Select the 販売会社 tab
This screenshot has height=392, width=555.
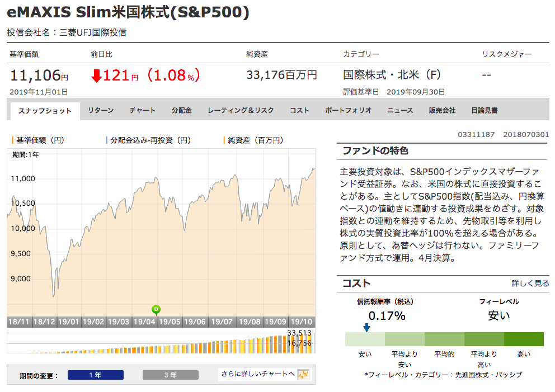[442, 110]
